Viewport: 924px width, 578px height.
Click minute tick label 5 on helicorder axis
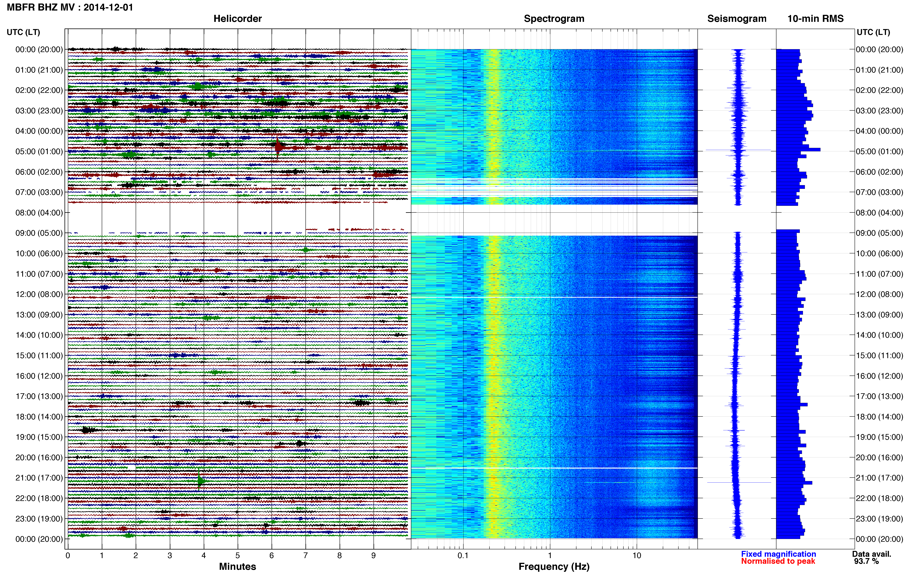pyautogui.click(x=238, y=555)
